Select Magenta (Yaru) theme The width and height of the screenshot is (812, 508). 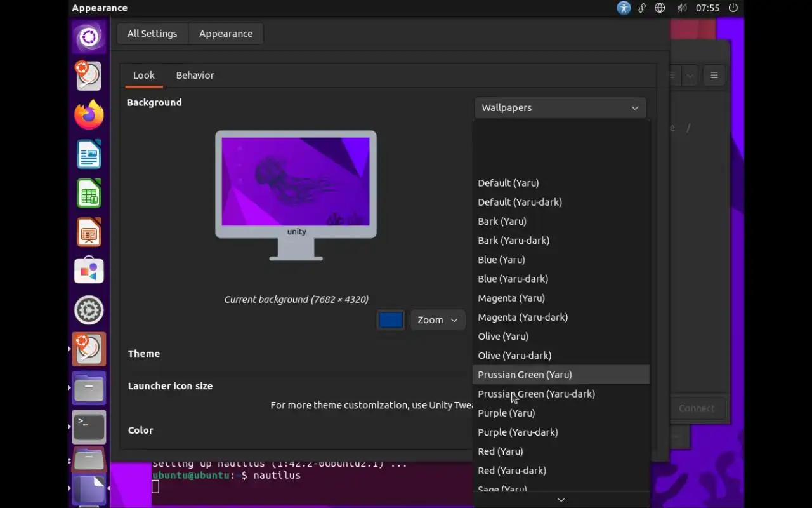click(x=561, y=298)
